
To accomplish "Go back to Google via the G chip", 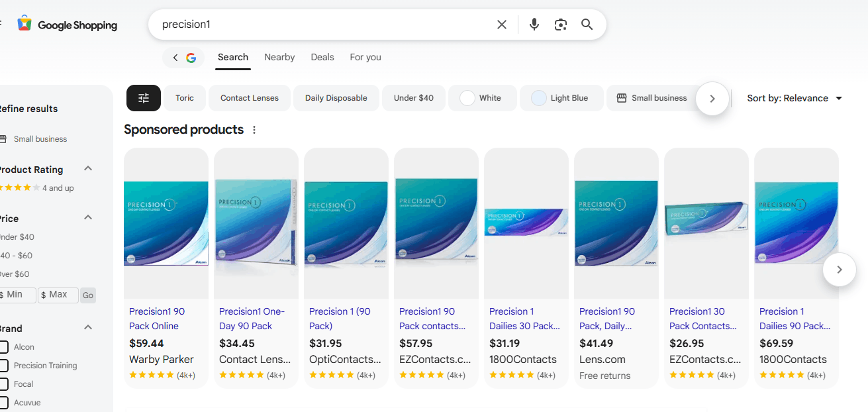I will click(x=183, y=58).
